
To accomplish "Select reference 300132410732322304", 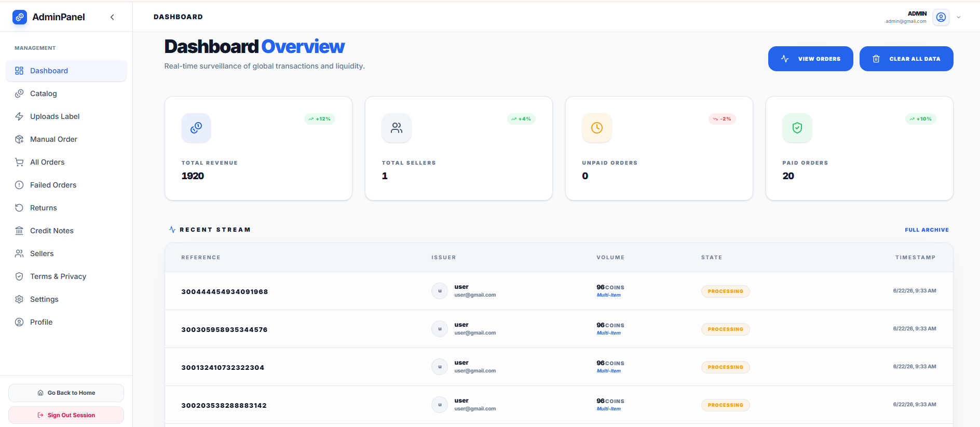I will coord(223,367).
